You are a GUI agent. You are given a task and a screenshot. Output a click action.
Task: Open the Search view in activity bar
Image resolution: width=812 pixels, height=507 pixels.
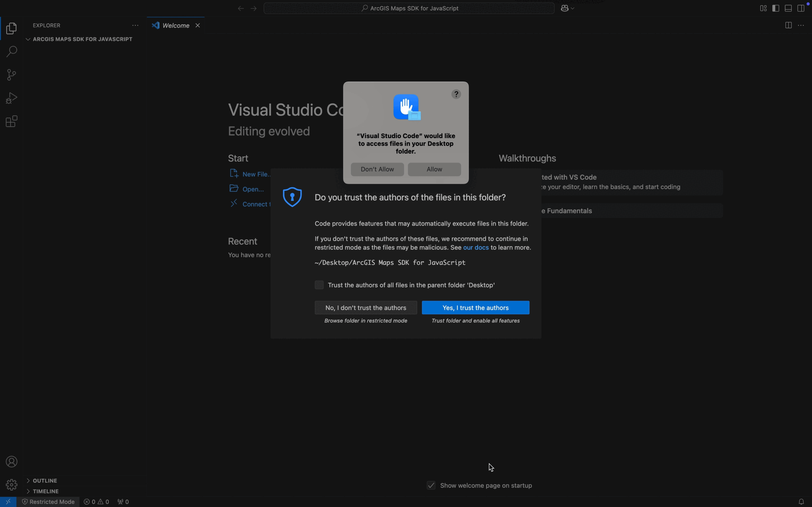tap(12, 52)
